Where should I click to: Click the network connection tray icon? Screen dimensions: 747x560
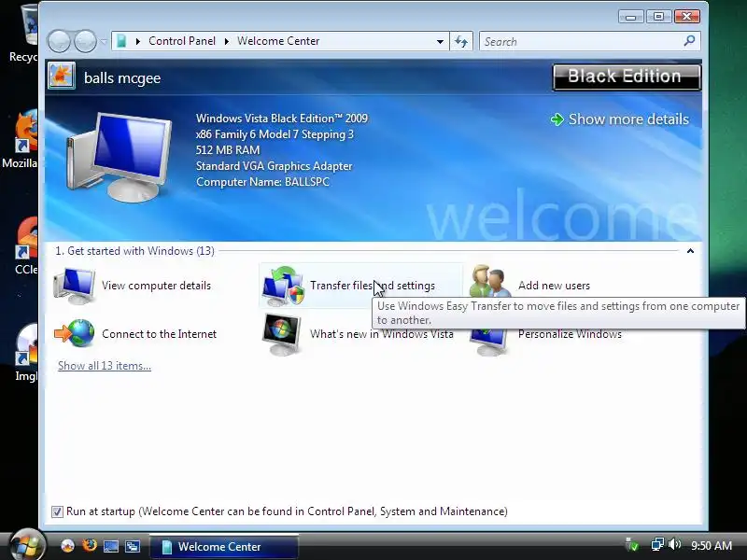click(x=658, y=544)
